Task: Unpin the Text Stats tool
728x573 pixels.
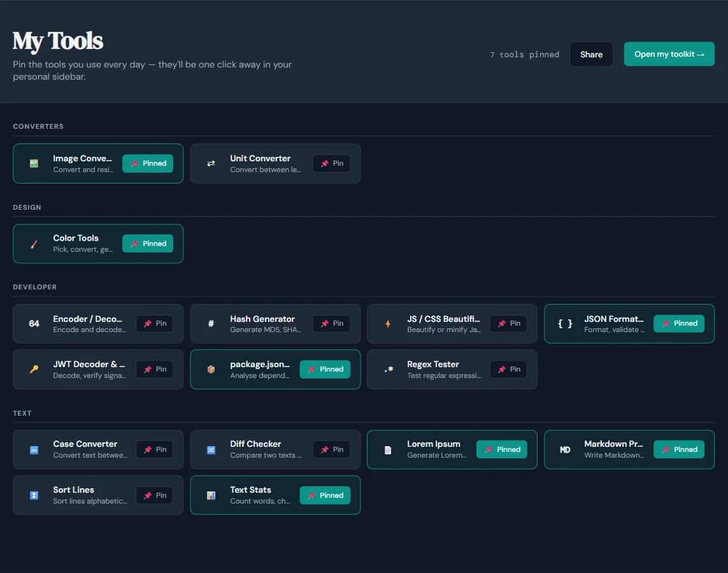Action: tap(325, 495)
